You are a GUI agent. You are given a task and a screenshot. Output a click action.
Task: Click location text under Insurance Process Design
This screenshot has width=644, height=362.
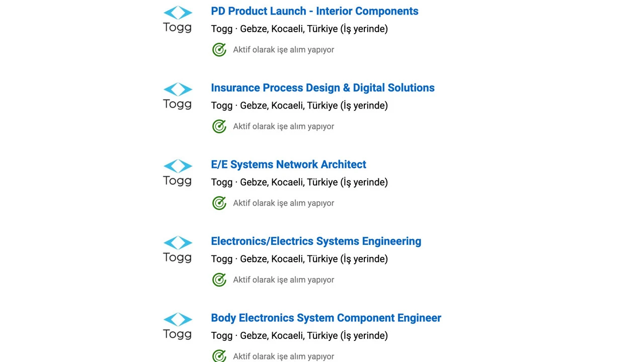coord(299,106)
